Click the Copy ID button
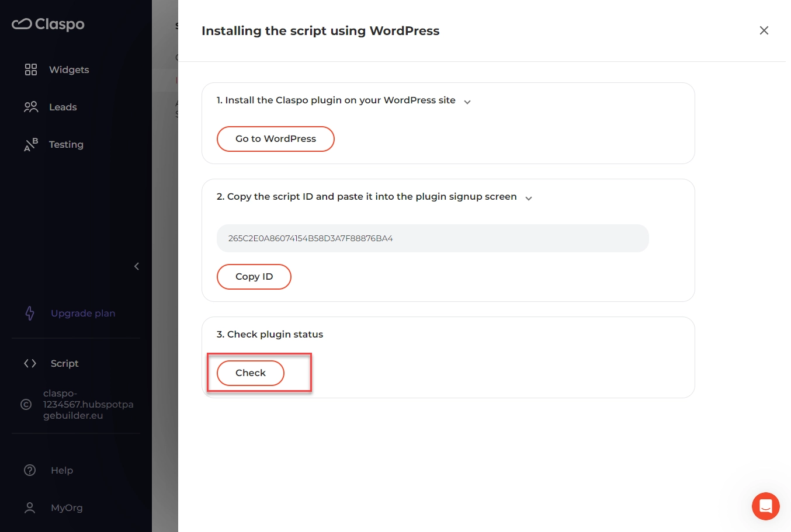 pos(254,277)
